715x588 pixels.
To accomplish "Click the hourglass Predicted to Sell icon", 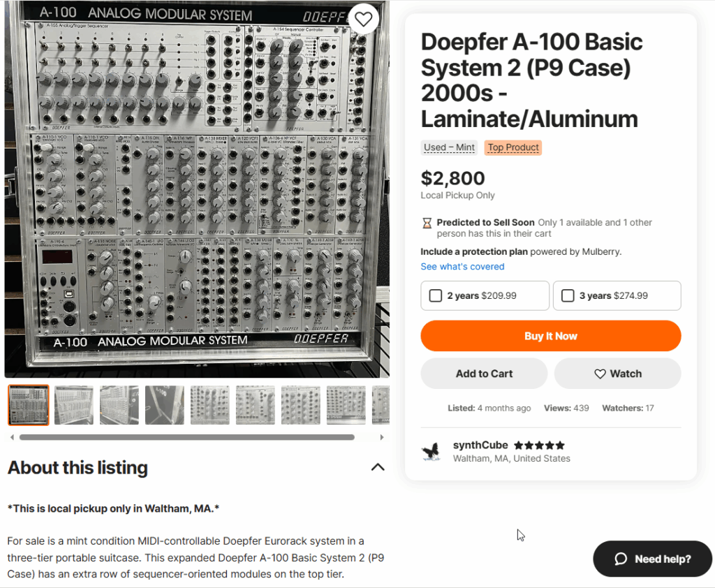I will point(427,223).
